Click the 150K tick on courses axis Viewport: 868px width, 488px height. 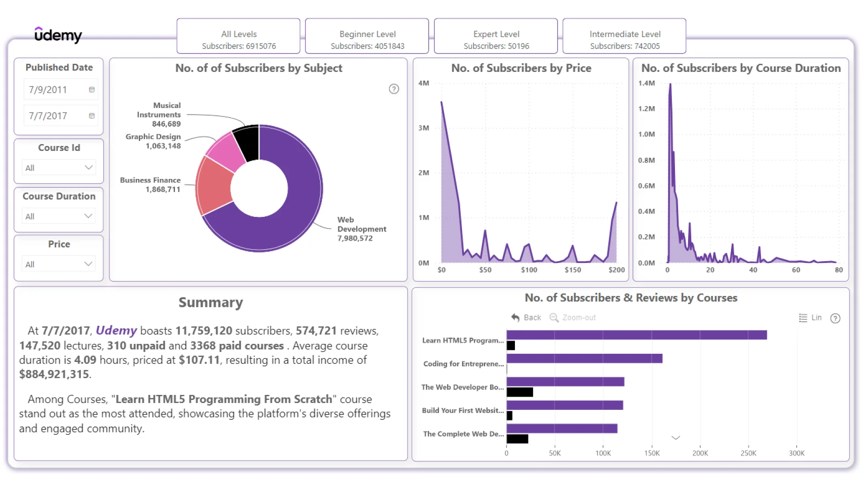click(652, 453)
